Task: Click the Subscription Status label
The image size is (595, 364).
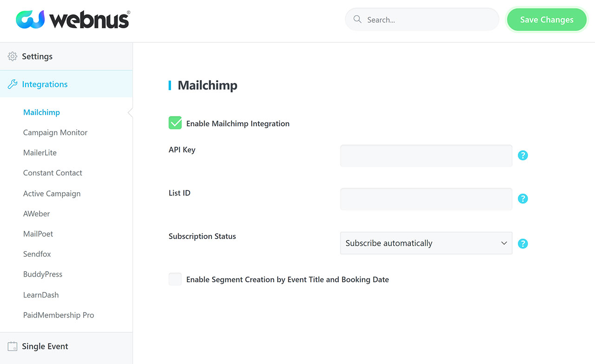Action: [202, 236]
